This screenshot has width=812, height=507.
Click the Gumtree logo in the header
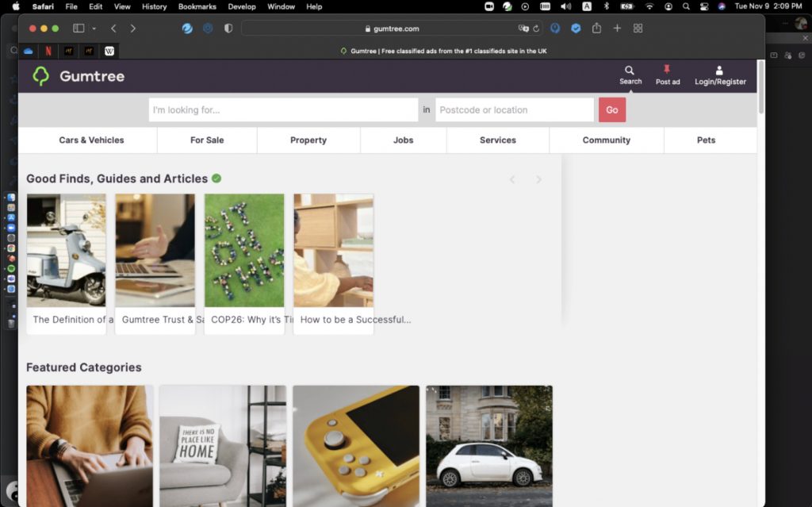click(78, 76)
